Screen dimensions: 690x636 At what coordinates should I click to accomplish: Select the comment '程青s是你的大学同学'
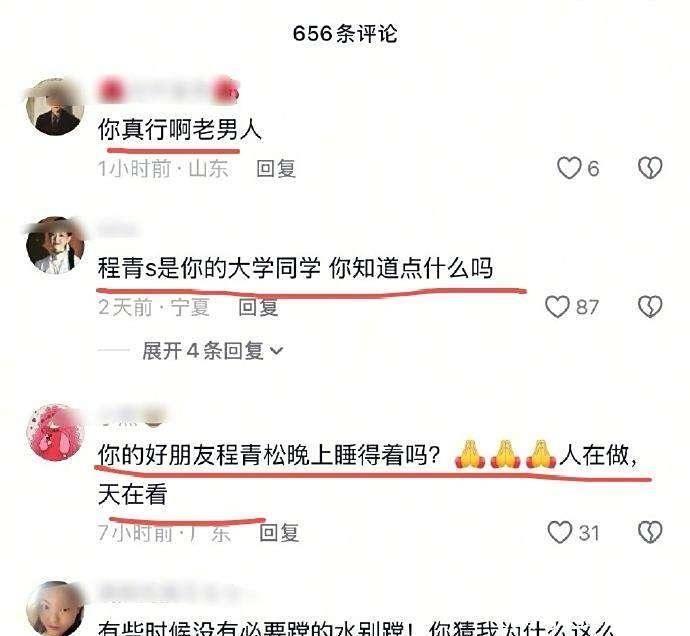click(x=295, y=268)
